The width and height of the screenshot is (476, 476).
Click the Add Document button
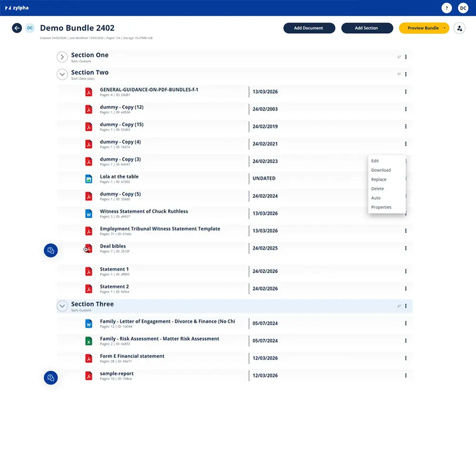(309, 28)
